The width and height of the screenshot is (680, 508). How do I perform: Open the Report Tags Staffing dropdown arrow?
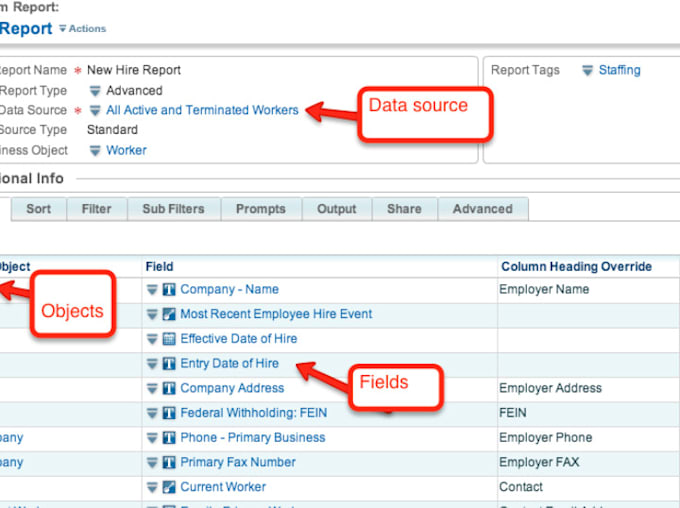[587, 70]
